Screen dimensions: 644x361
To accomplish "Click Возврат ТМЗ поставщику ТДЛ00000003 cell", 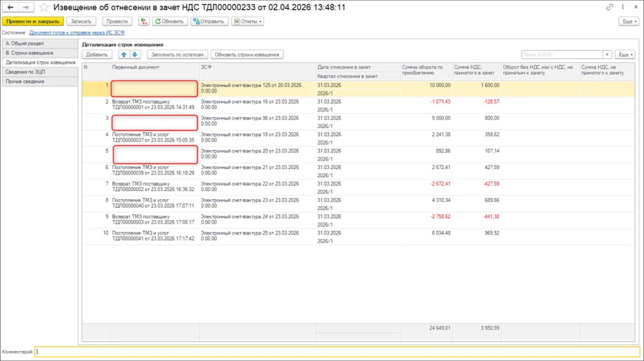I will click(155, 219).
